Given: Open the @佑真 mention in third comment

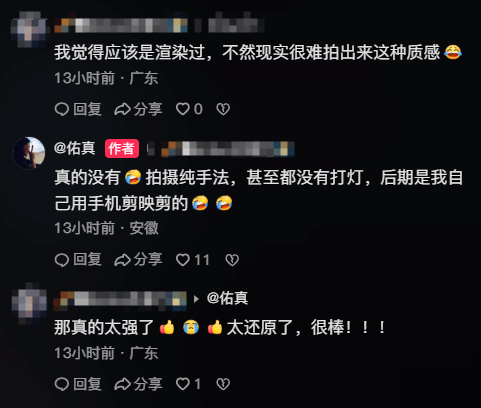Looking at the screenshot, I should coord(227,298).
